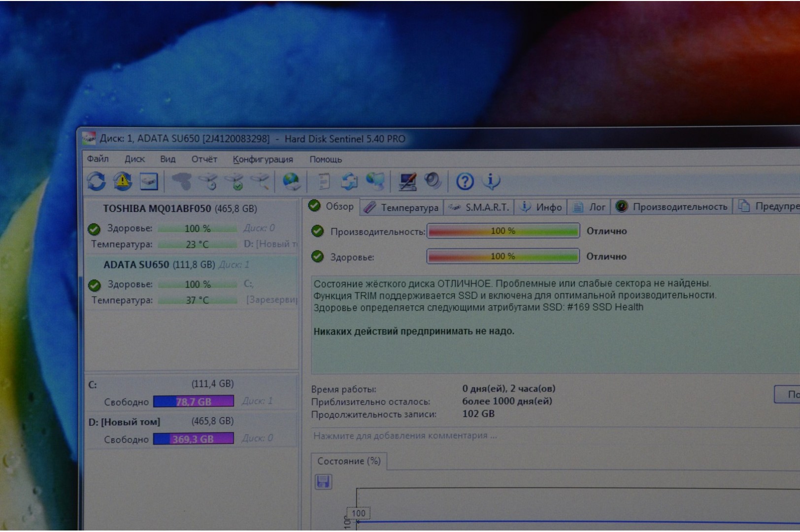
Task: Click the C: partition (111,4 GB) row
Action: [x=192, y=392]
